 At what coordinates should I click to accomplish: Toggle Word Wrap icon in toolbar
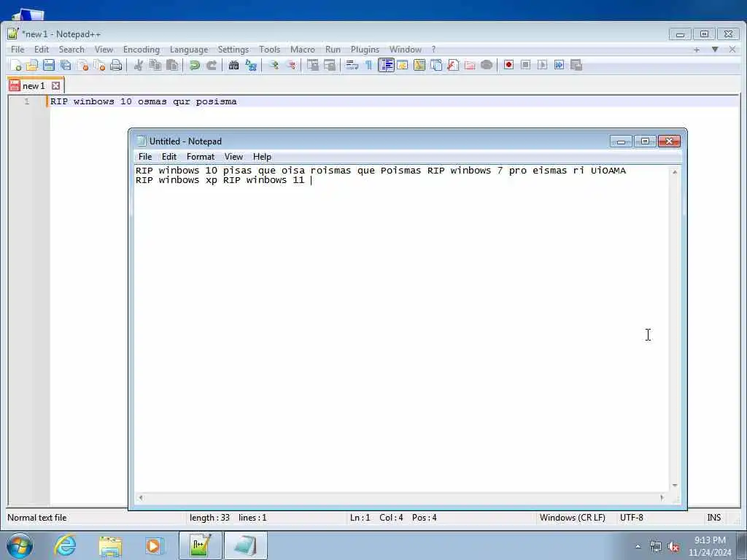coord(352,65)
